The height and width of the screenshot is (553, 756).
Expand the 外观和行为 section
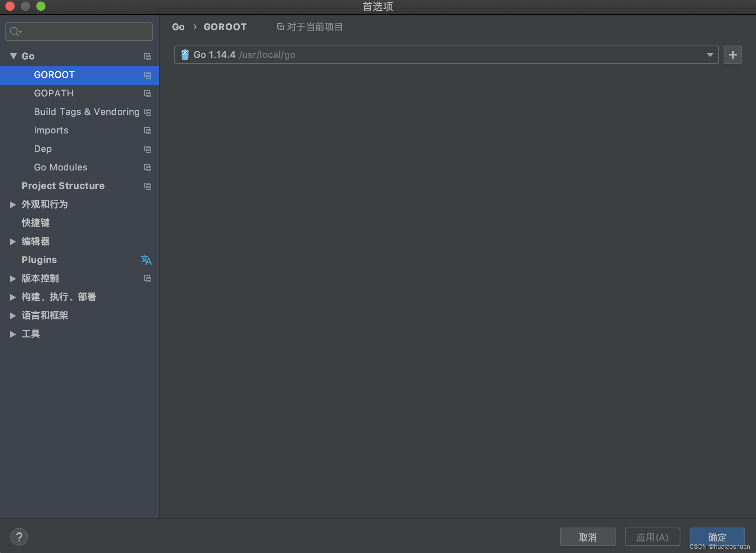pos(13,204)
